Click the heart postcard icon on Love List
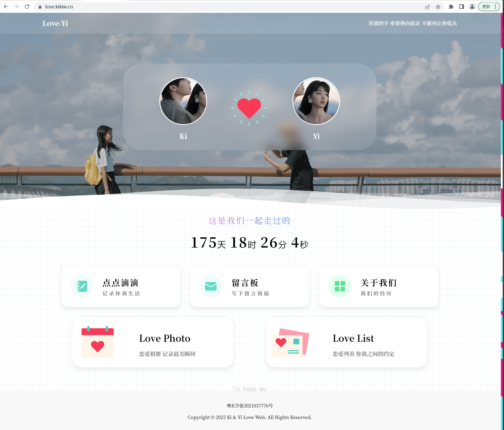This screenshot has height=430, width=504. [291, 343]
